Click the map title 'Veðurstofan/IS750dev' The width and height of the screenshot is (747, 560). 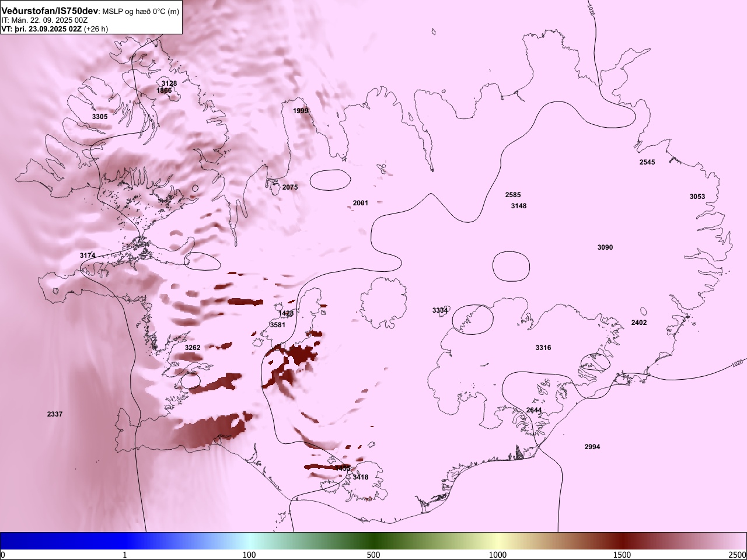(49, 11)
